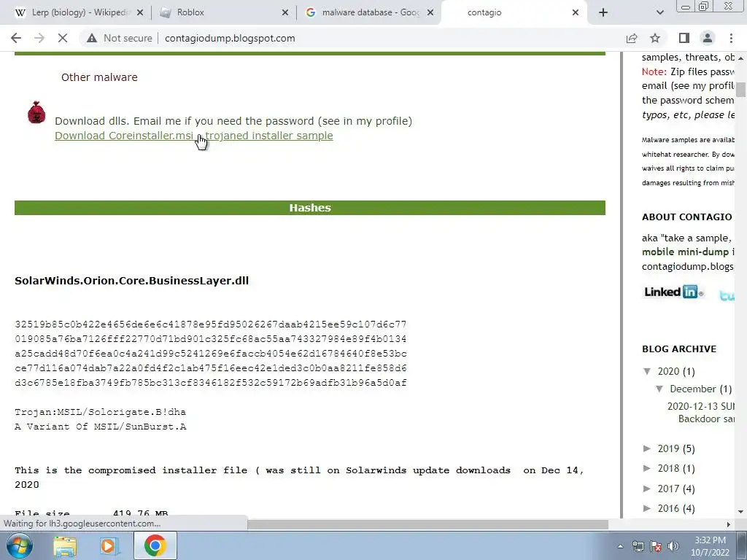Image resolution: width=747 pixels, height=560 pixels.
Task: Select the hash starting d3c6785e
Action: click(211, 383)
